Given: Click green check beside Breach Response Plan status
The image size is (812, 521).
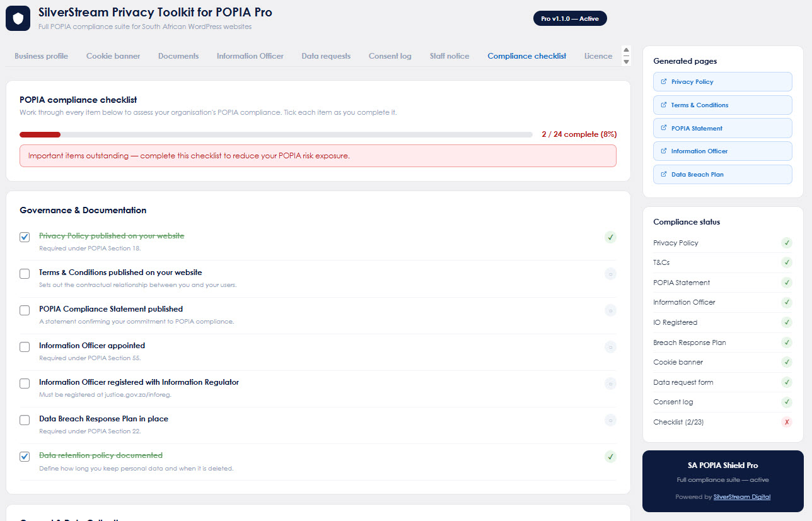Looking at the screenshot, I should pos(786,342).
